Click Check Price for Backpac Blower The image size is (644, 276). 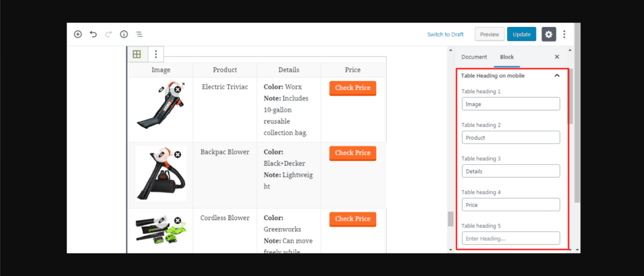[x=353, y=153]
